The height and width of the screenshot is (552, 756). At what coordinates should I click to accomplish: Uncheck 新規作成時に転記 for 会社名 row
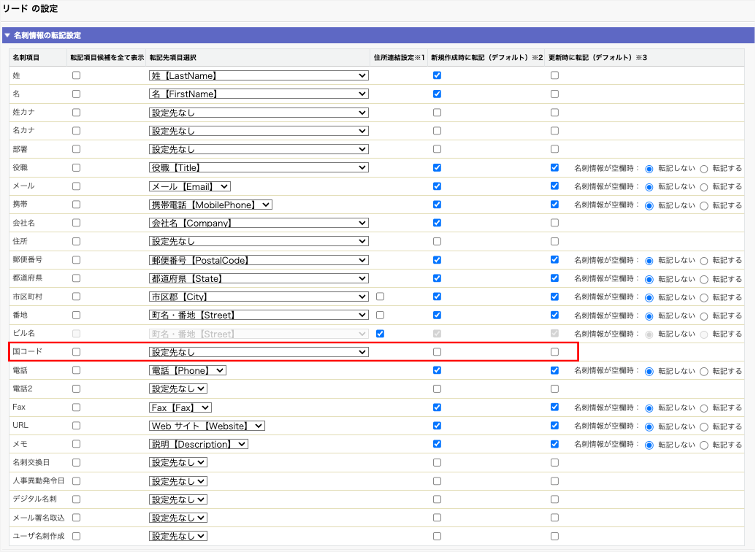(x=437, y=223)
